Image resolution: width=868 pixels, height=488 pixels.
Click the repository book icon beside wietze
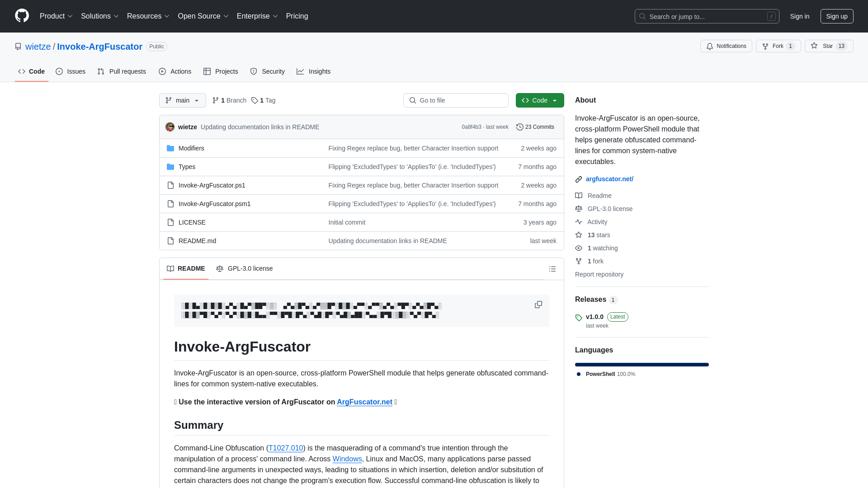click(x=18, y=47)
